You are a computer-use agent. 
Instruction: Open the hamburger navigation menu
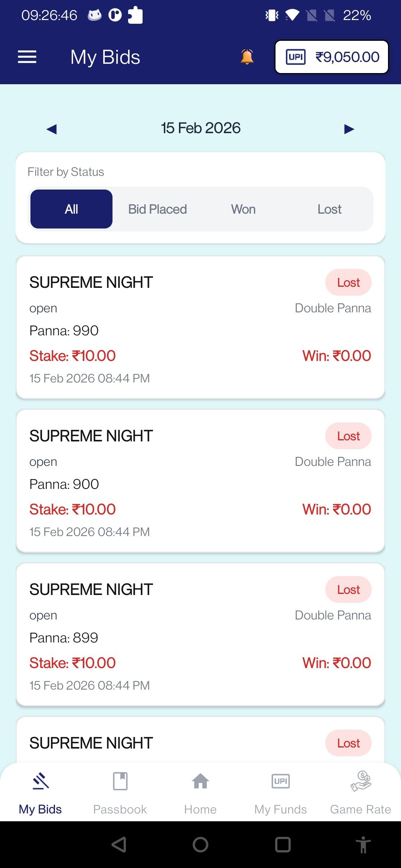[x=27, y=57]
